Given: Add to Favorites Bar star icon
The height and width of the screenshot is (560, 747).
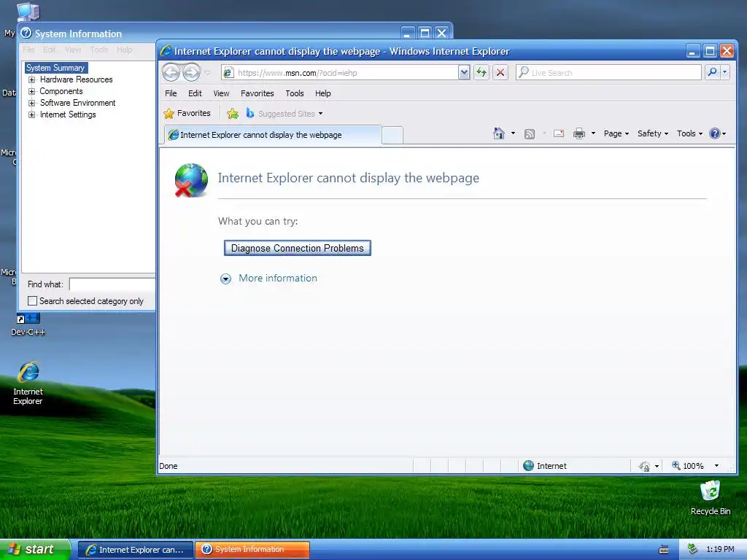Looking at the screenshot, I should 233,113.
